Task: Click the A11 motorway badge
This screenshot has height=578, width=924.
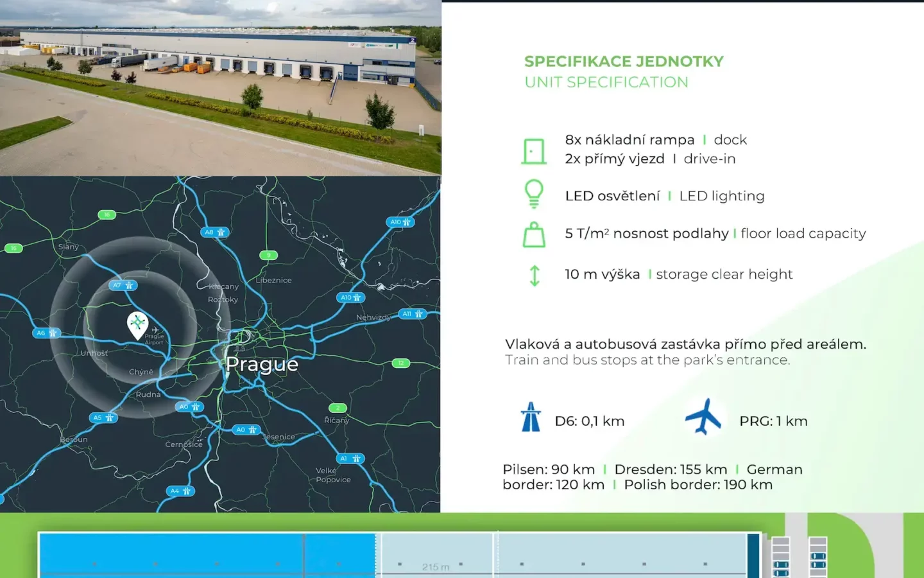Action: pyautogui.click(x=413, y=314)
